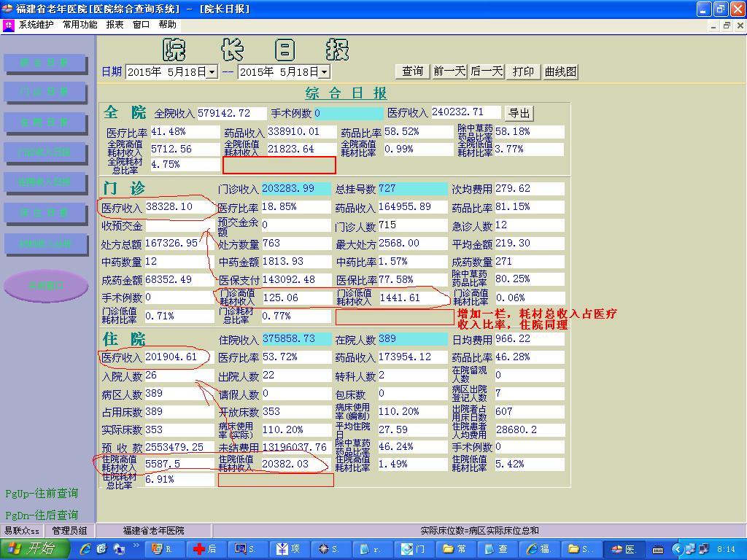Click the 日均费用 value 966.22
The image size is (747, 560).
click(530, 338)
